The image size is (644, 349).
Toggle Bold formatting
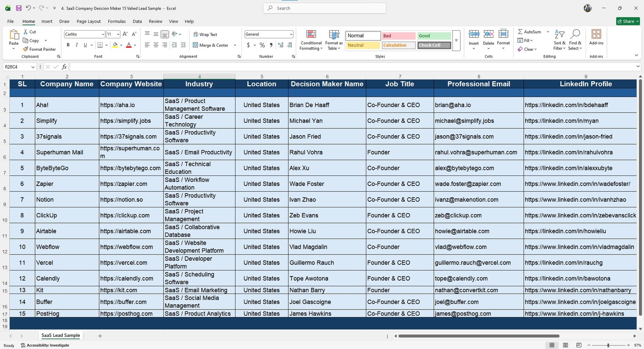[68, 45]
